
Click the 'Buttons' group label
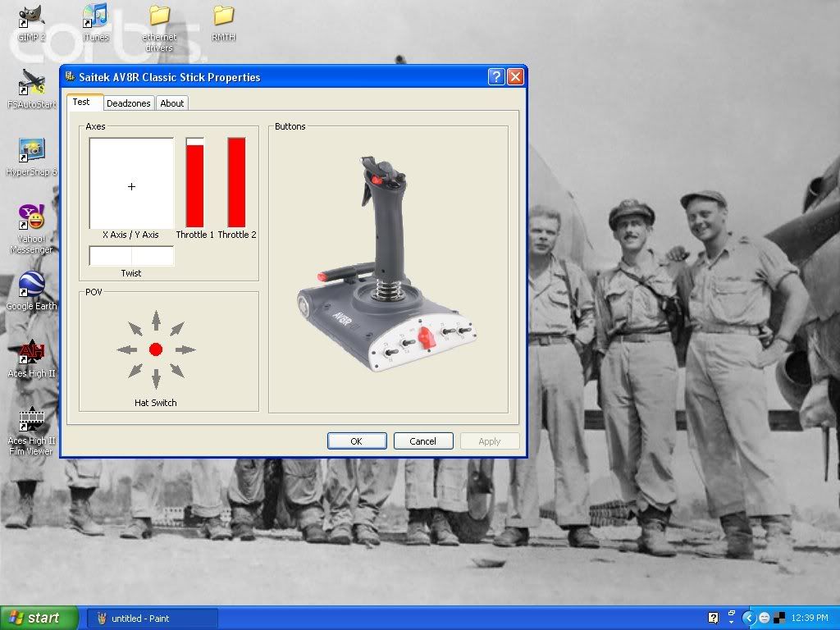pyautogui.click(x=290, y=126)
